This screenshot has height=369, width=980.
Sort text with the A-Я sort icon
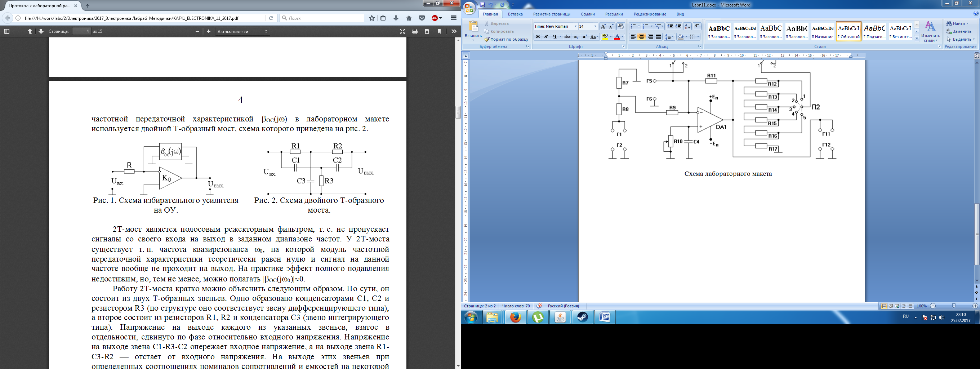point(687,26)
